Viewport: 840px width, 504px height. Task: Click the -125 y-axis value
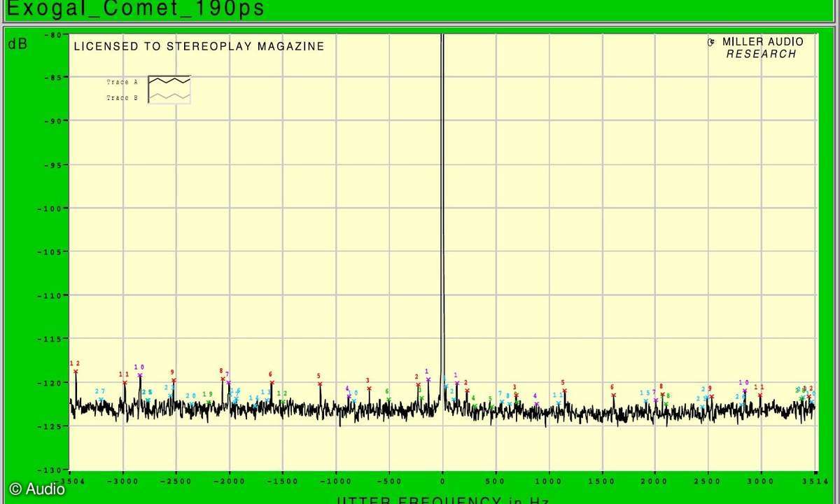(x=49, y=426)
